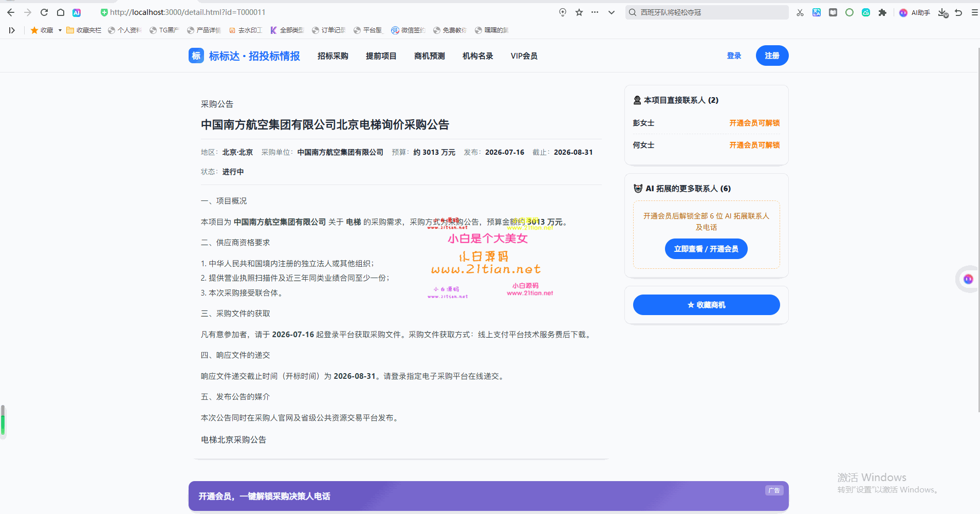
Task: Click the green site security shield icon
Action: 104,12
